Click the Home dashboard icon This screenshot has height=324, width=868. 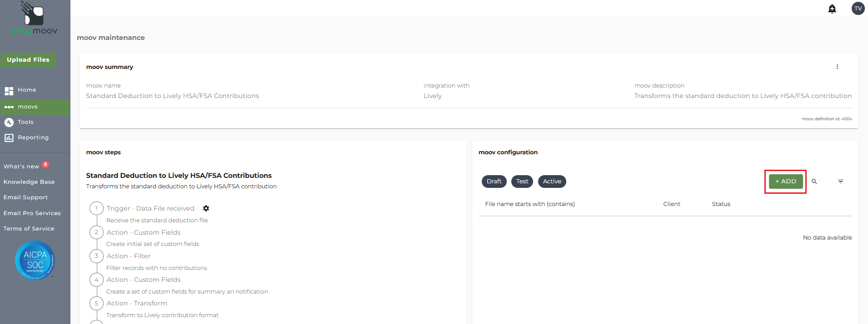coord(9,91)
